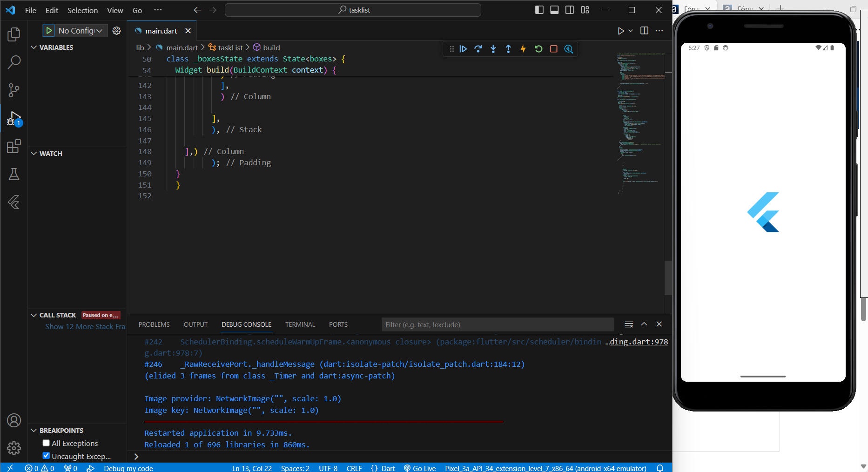Switch to the OUTPUT tab

tap(195, 324)
